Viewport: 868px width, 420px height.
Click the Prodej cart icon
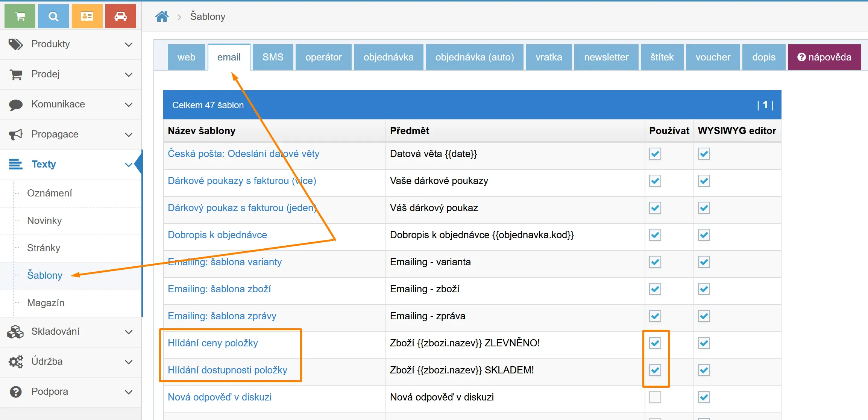[16, 74]
